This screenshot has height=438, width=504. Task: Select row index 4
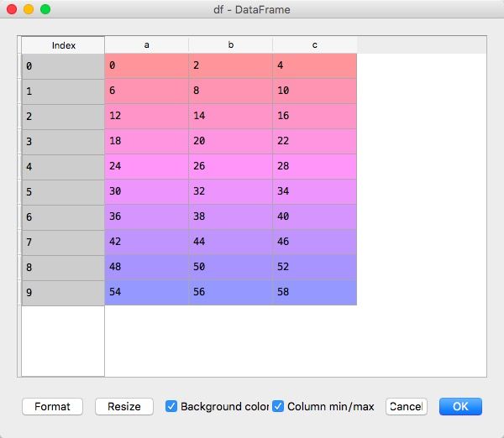(63, 167)
